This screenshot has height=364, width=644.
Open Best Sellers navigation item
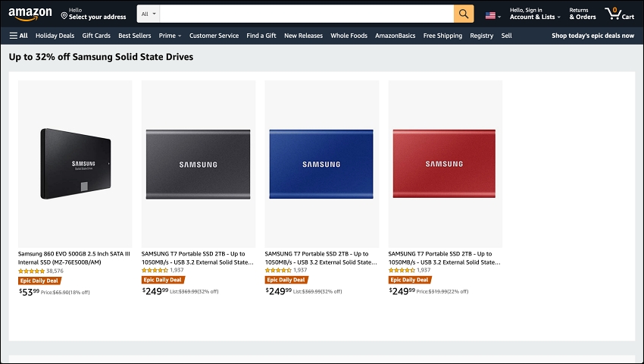[135, 36]
